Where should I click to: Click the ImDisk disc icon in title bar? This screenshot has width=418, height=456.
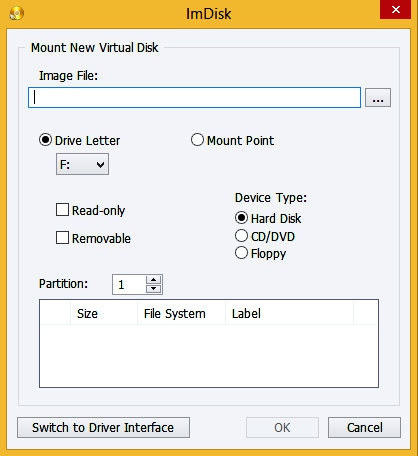16,14
